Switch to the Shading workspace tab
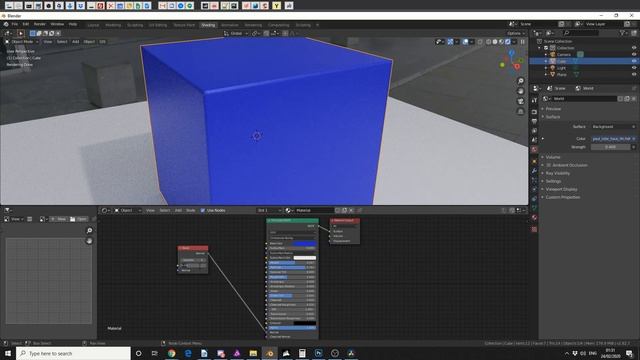 coord(208,25)
